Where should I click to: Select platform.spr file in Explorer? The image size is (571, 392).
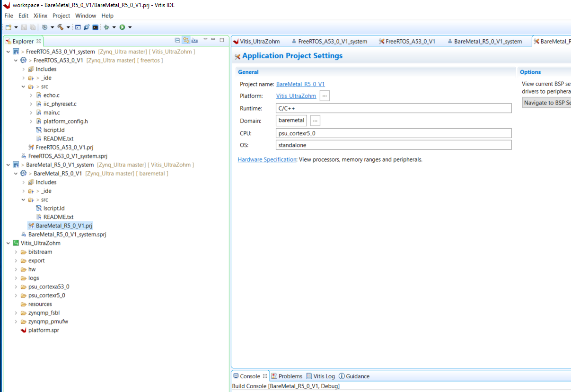tap(44, 331)
